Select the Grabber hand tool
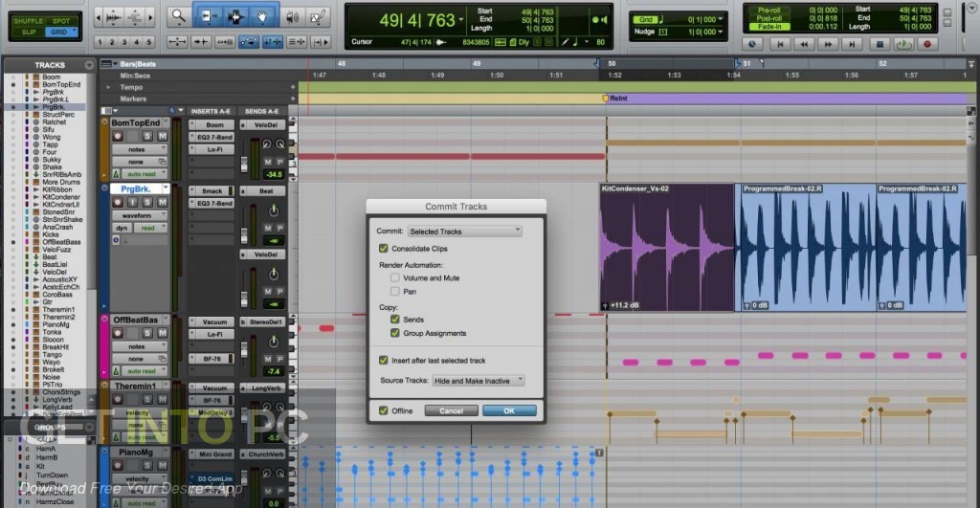 click(262, 17)
